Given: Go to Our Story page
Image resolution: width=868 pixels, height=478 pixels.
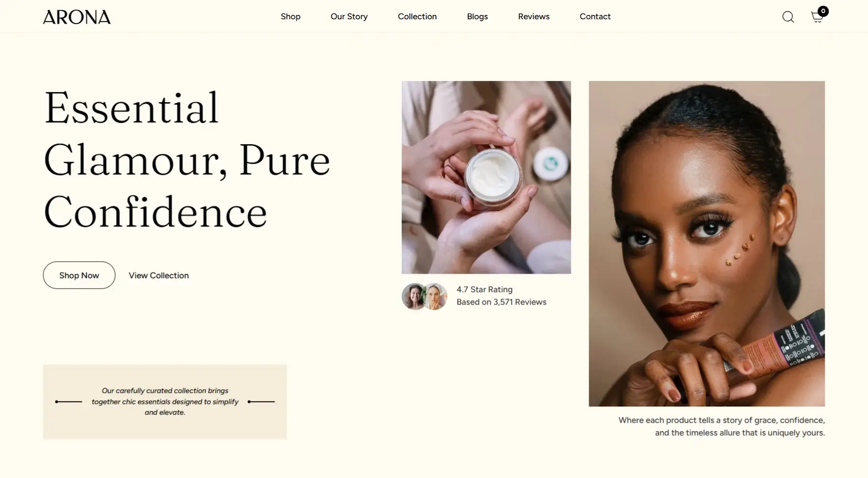Looking at the screenshot, I should [349, 16].
